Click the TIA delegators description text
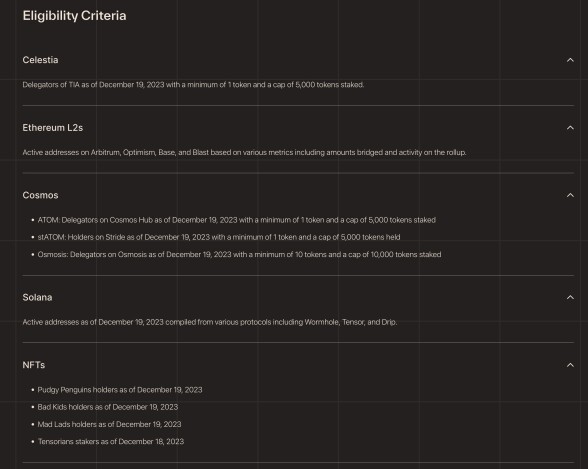The image size is (588, 469). click(x=193, y=85)
